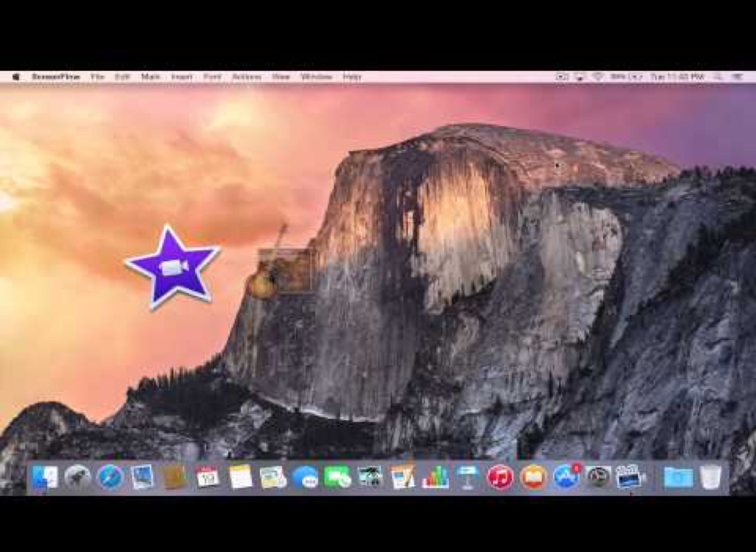The height and width of the screenshot is (552, 756).
Task: Open App Store with notification badge
Action: pyautogui.click(x=566, y=477)
